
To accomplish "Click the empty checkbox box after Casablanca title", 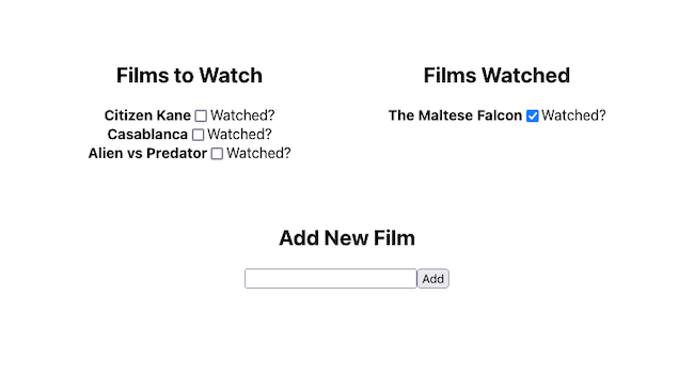I will [x=198, y=135].
